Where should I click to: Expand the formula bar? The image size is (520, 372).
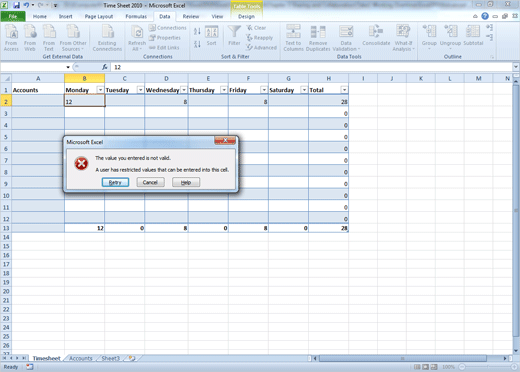click(516, 67)
